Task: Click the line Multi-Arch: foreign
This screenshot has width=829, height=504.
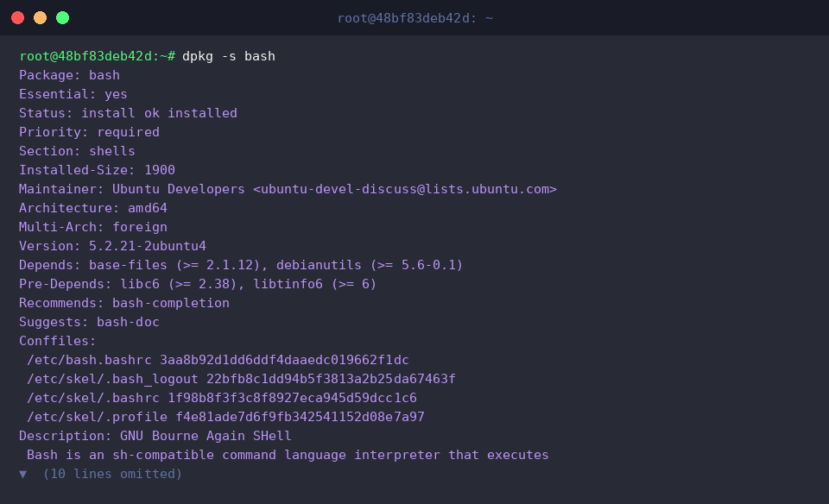Action: pos(93,227)
